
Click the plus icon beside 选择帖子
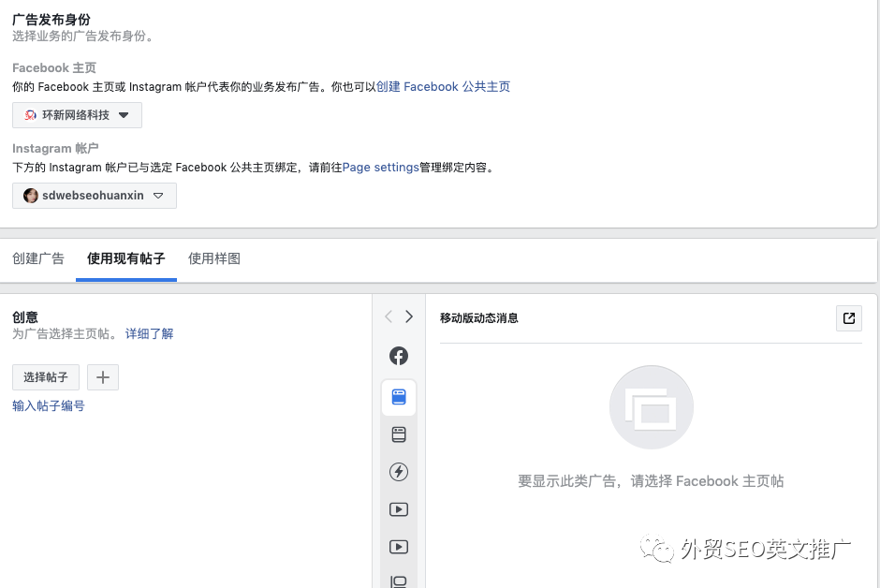(x=103, y=377)
